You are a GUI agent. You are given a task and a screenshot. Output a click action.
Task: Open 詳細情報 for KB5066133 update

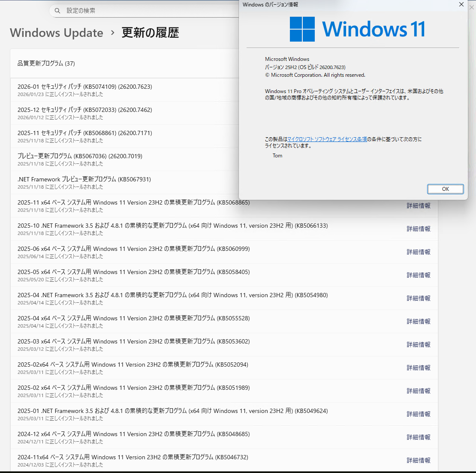pos(418,229)
